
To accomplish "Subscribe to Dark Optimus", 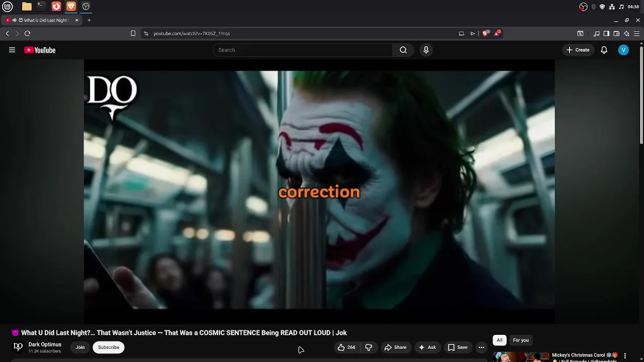I will [108, 347].
